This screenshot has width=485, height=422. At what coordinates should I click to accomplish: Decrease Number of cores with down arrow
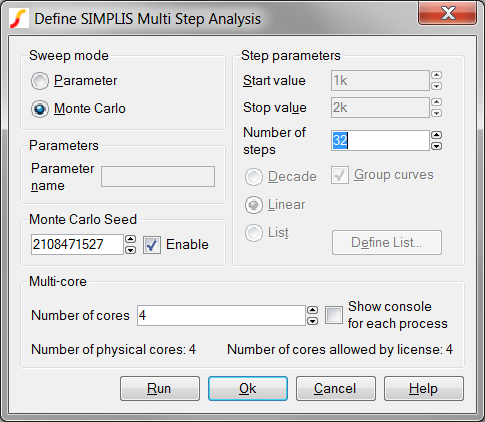(x=312, y=321)
